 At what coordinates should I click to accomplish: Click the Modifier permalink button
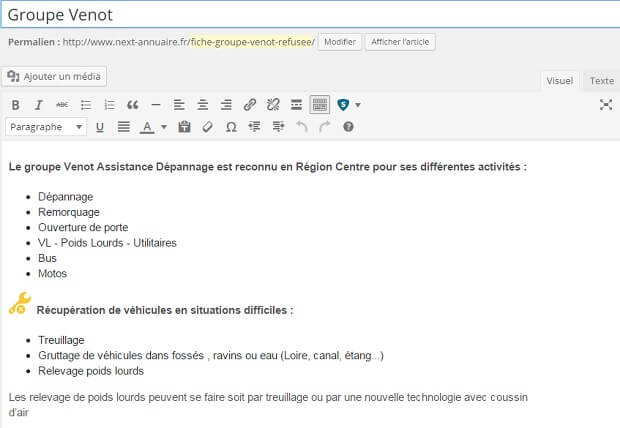coord(340,42)
